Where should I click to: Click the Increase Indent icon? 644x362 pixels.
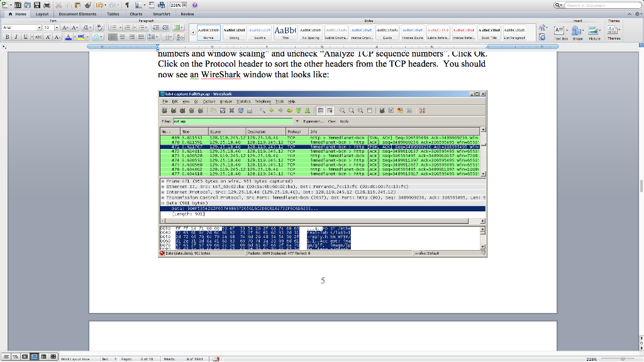[x=165, y=28]
